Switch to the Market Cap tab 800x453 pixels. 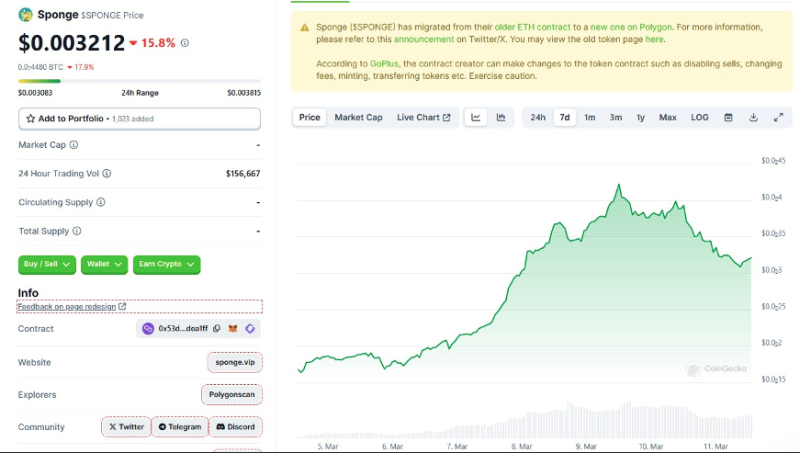click(x=358, y=117)
